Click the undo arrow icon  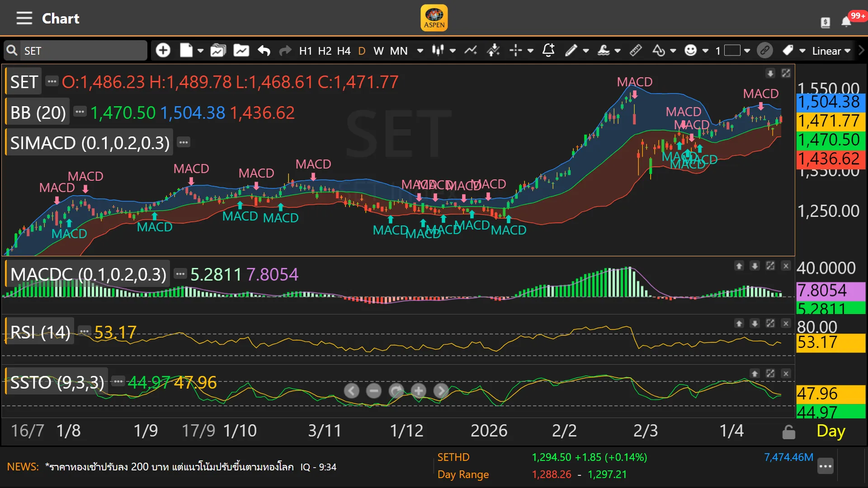pos(264,50)
